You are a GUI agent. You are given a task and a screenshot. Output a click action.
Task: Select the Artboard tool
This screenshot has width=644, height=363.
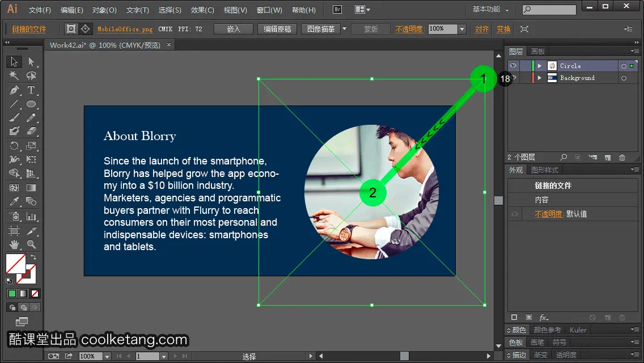pos(14,231)
